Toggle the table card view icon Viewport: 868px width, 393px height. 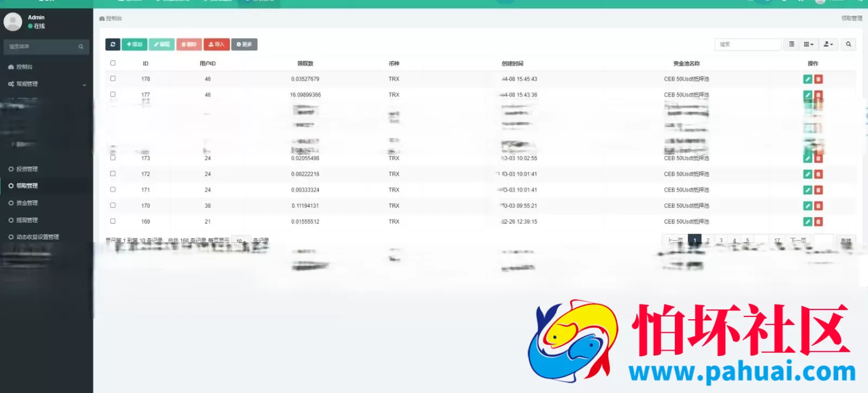point(792,45)
